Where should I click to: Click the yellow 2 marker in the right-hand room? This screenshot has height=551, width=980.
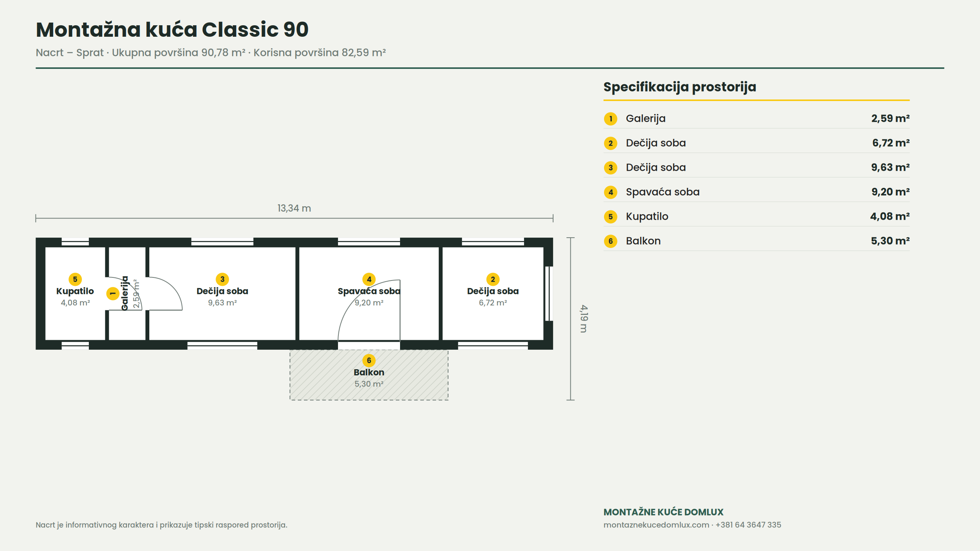tap(493, 279)
